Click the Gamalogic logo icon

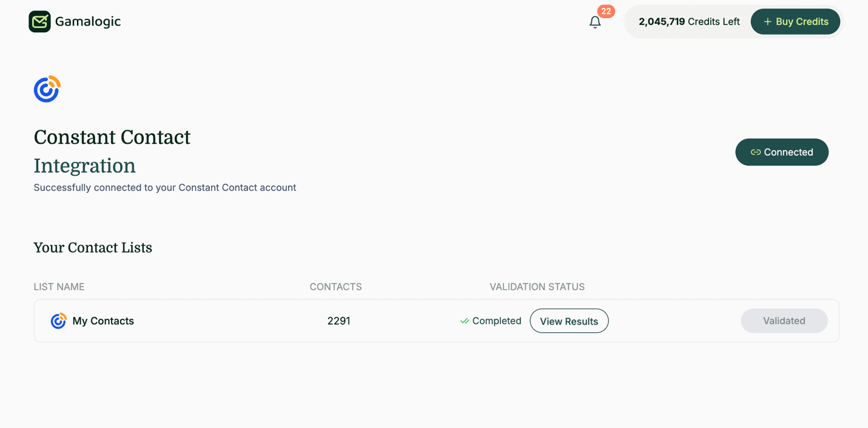(x=39, y=21)
